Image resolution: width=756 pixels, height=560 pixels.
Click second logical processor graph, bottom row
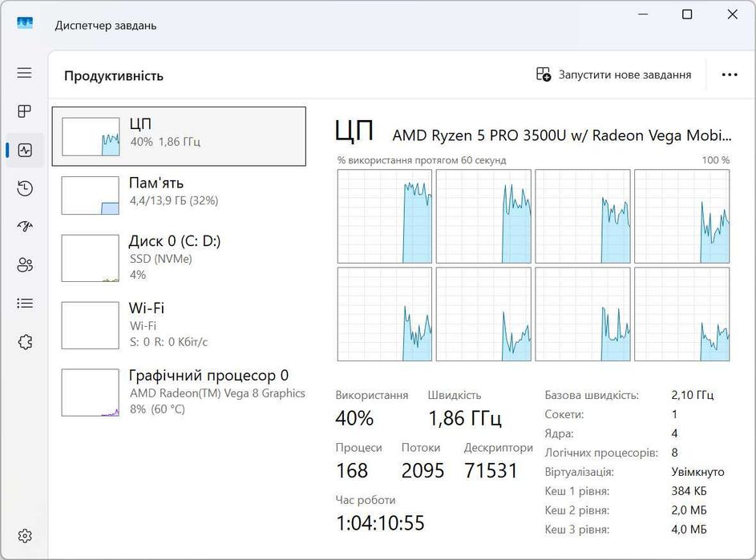483,314
